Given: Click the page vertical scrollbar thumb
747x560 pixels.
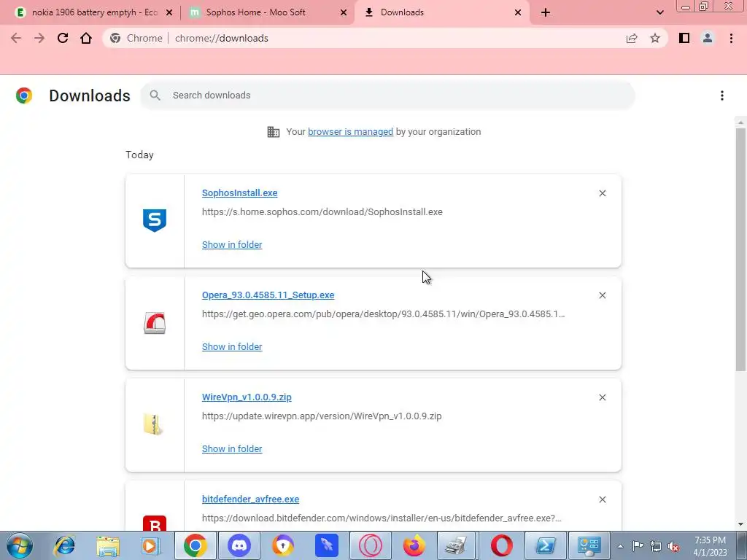Looking at the screenshot, I should point(740,249).
